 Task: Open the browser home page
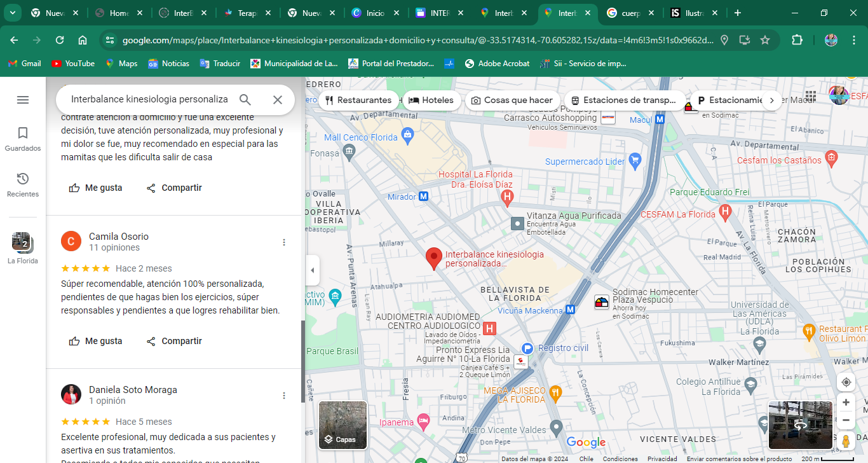point(83,40)
